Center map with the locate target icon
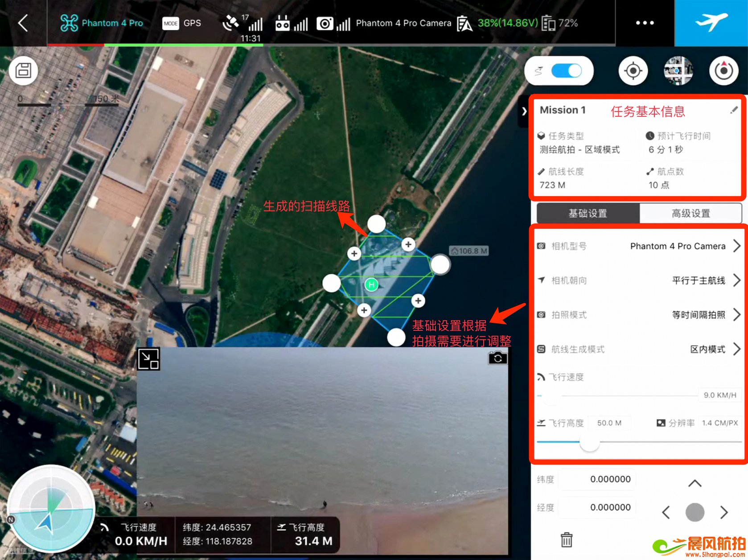The height and width of the screenshot is (560, 748). 633,70
